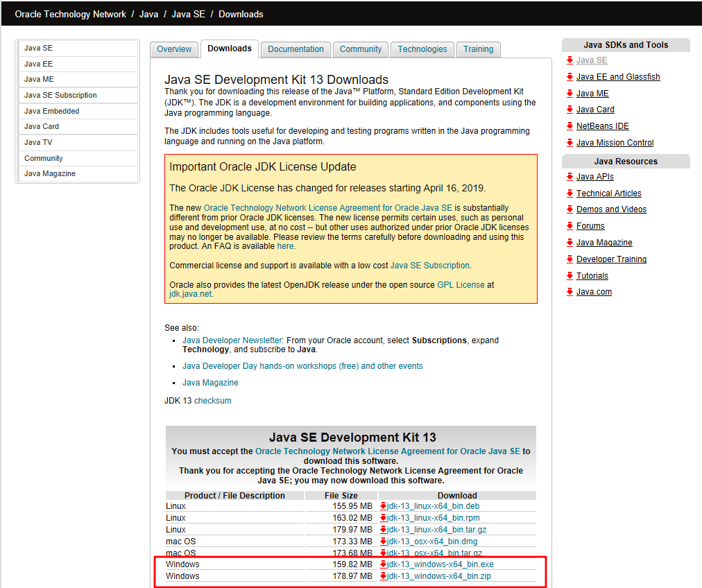Open the Community tab
The image size is (702, 588).
pyautogui.click(x=361, y=49)
